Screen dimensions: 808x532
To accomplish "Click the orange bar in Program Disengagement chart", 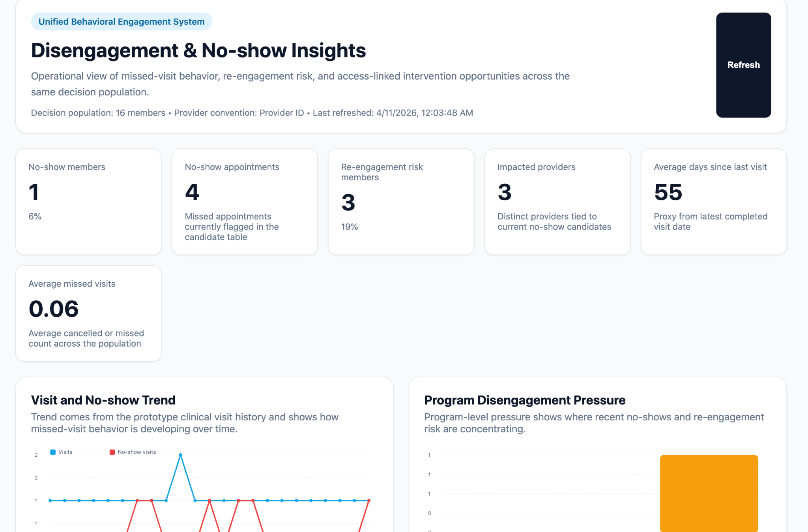I will pyautogui.click(x=709, y=493).
